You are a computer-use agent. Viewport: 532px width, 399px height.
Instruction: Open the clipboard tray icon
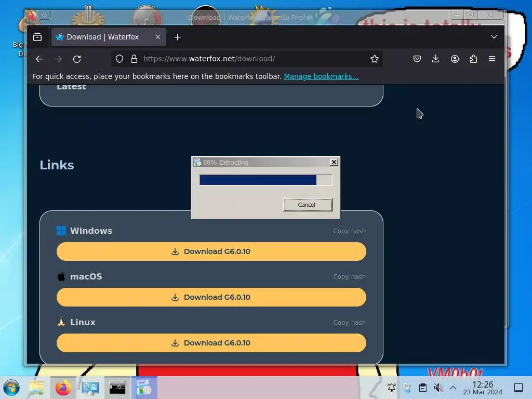click(423, 387)
